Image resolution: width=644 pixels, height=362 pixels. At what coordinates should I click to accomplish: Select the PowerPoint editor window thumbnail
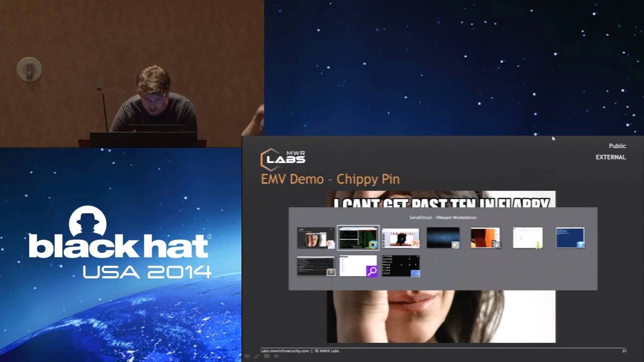[x=400, y=238]
